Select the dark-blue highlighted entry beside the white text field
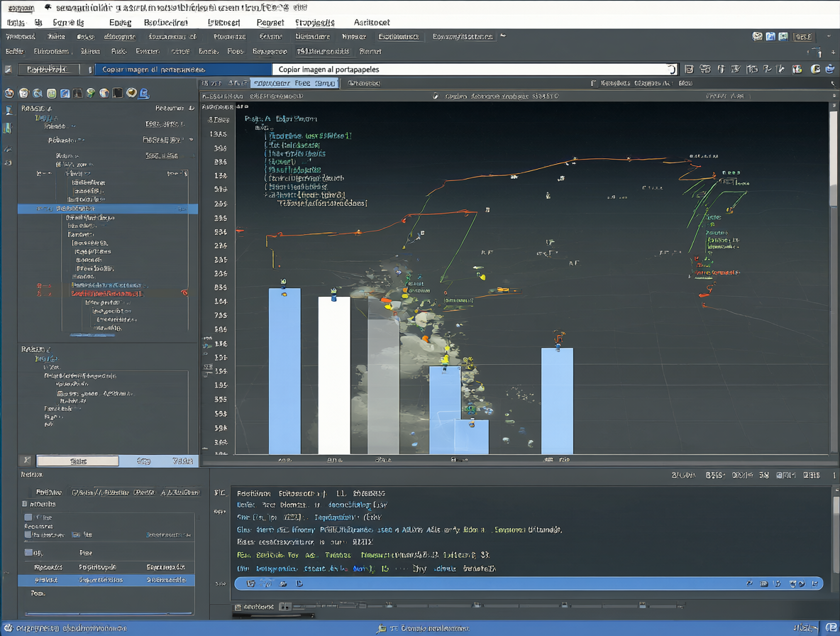This screenshot has height=636, width=840. [x=183, y=69]
